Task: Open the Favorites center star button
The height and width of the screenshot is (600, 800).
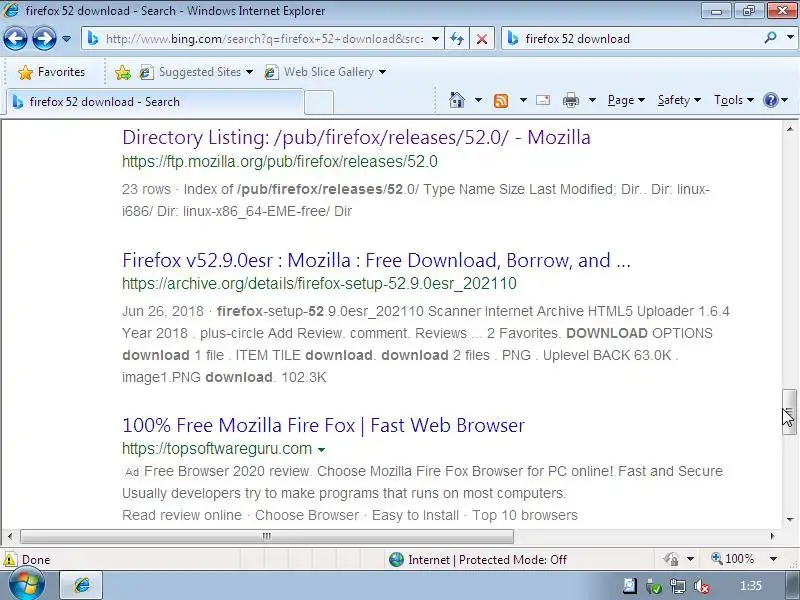Action: click(x=51, y=72)
